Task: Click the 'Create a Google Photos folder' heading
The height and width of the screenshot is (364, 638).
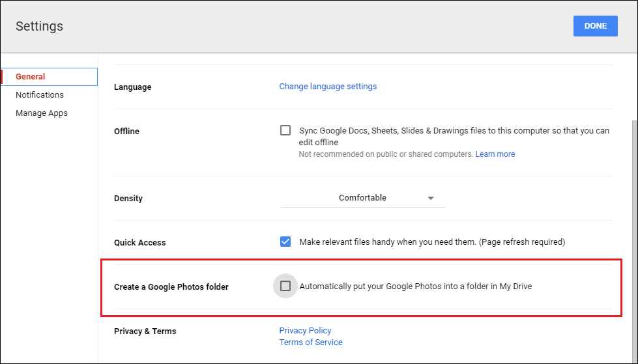Action: (x=171, y=287)
